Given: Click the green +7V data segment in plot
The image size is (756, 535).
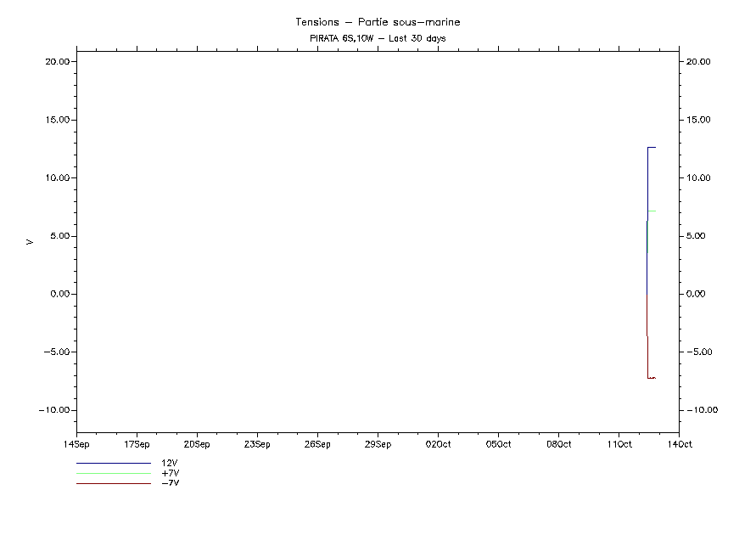Looking at the screenshot, I should [x=652, y=211].
